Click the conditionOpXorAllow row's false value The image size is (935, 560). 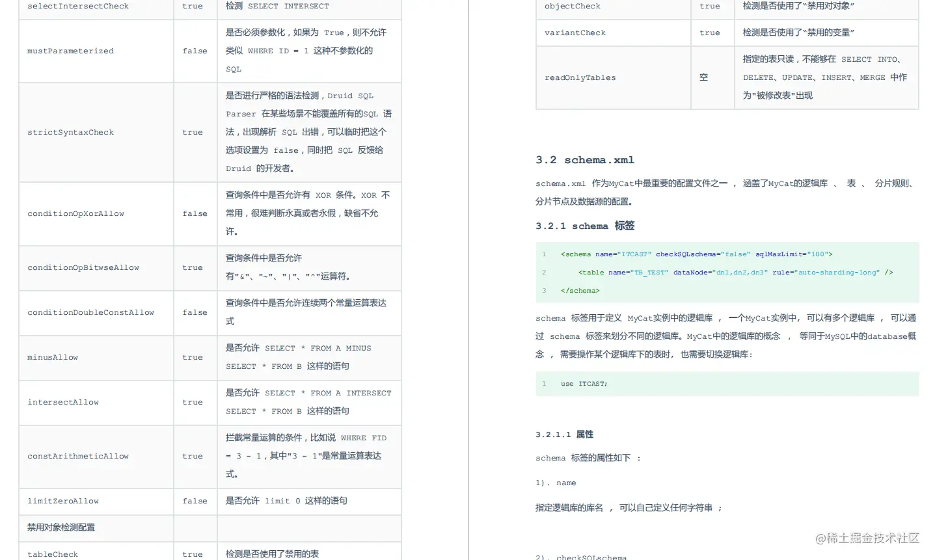tap(195, 213)
